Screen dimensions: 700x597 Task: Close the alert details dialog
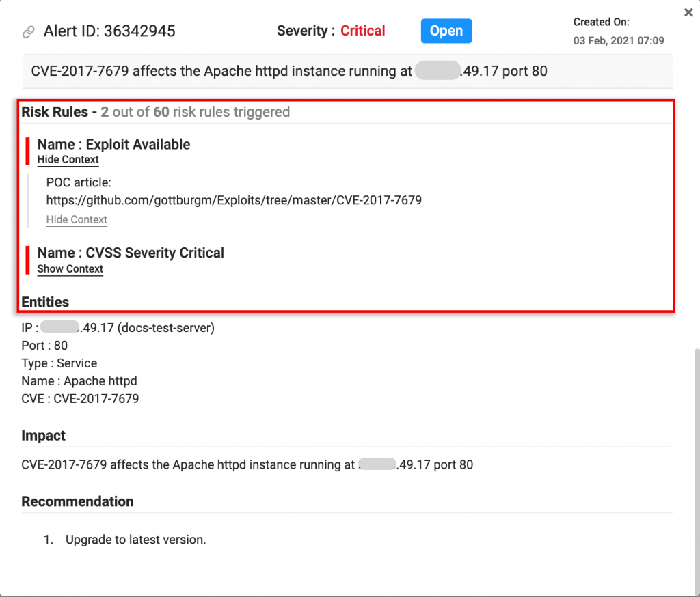[688, 12]
